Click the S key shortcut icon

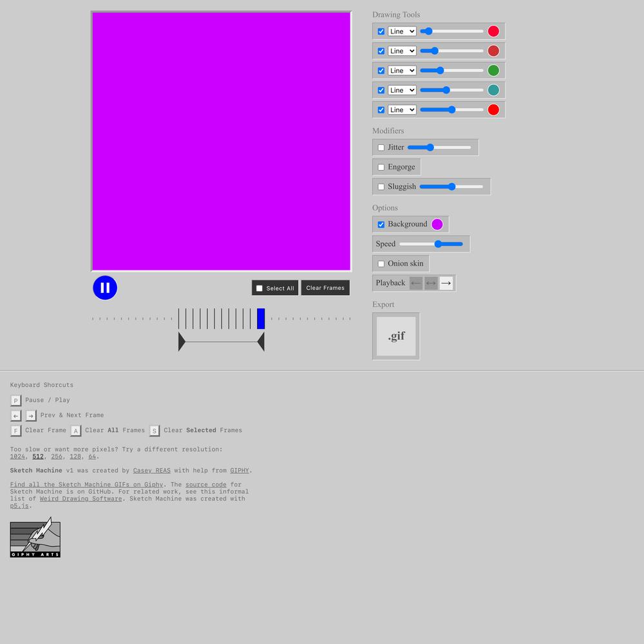tap(155, 431)
